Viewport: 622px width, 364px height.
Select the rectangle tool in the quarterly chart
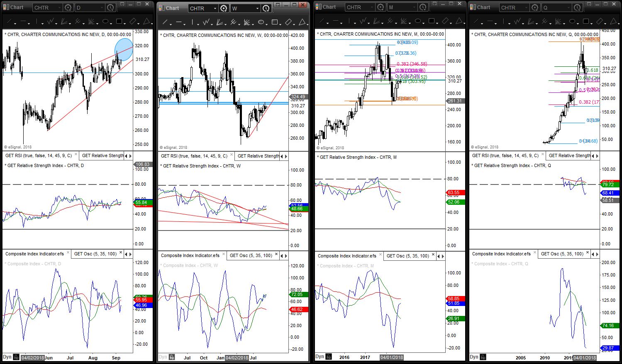(586, 22)
